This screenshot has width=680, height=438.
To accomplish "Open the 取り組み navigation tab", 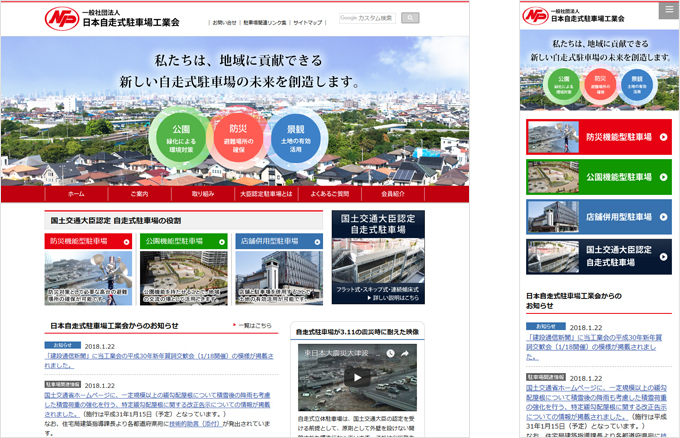I will (203, 193).
